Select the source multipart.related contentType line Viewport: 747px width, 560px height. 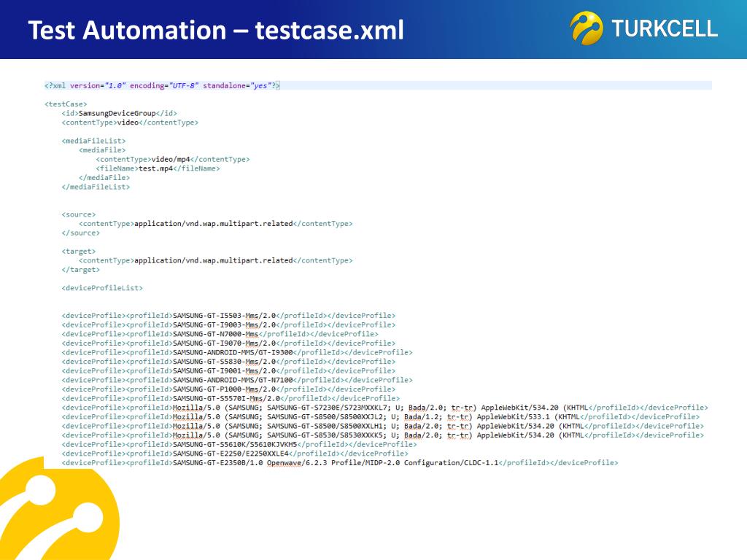(215, 224)
